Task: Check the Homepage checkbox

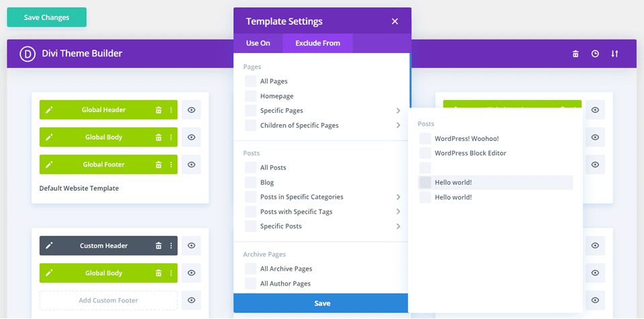Action: [250, 96]
